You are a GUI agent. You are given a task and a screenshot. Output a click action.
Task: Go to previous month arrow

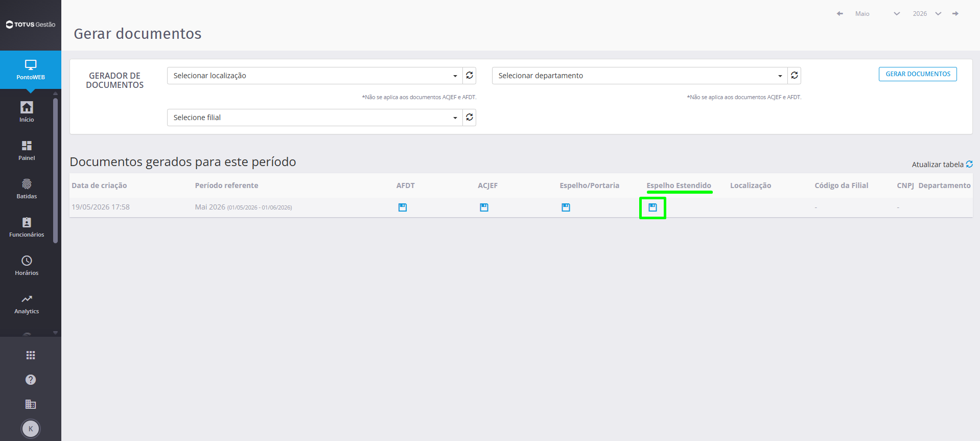(839, 14)
